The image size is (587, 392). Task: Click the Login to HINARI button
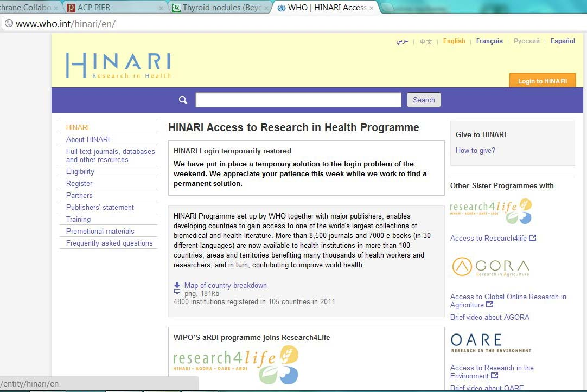[x=543, y=81]
